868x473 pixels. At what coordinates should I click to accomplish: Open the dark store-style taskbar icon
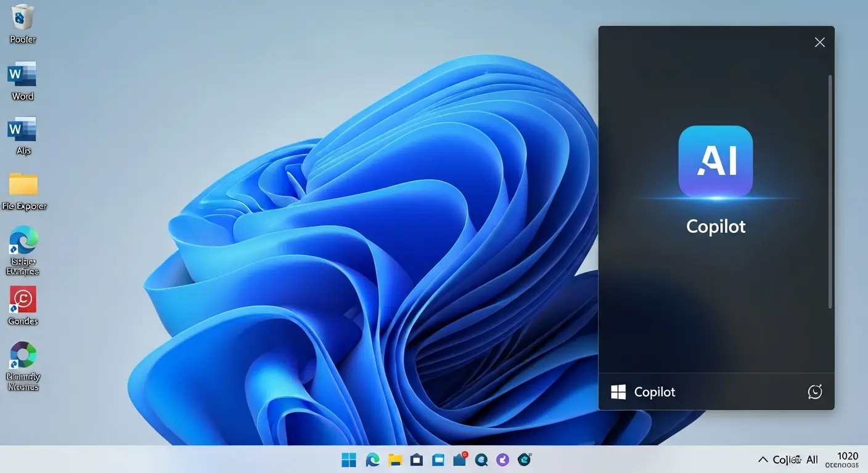(x=416, y=459)
